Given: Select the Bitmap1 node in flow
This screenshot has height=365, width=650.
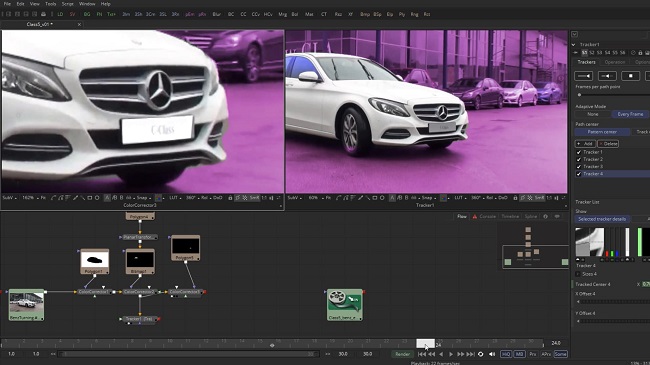Looking at the screenshot, I should pos(140,261).
